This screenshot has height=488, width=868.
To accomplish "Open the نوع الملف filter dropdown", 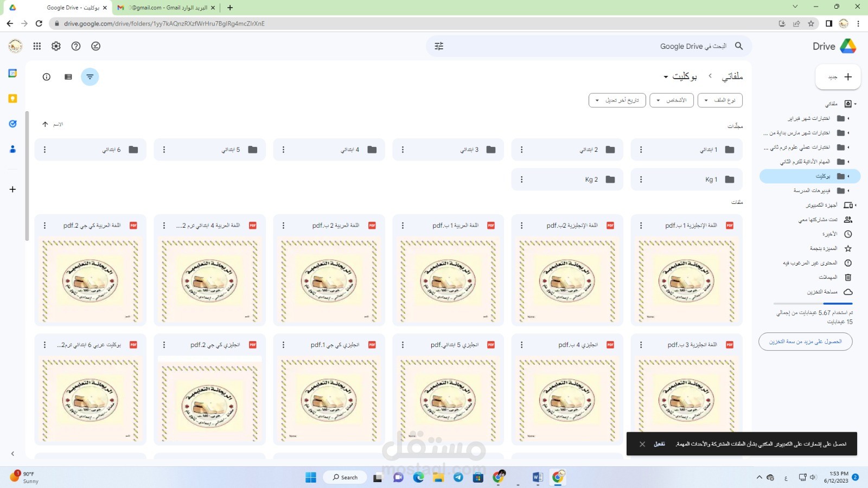I will 720,100.
